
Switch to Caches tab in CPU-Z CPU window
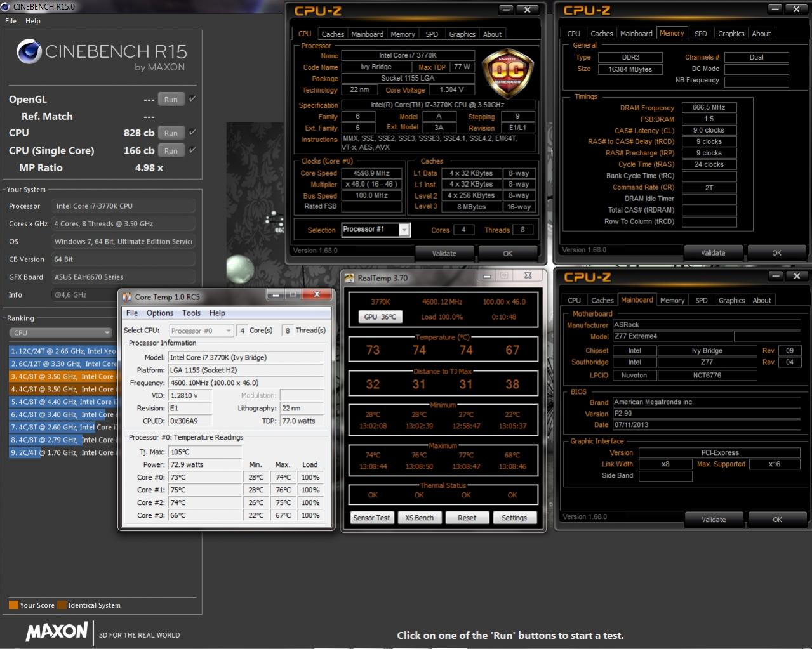point(333,34)
